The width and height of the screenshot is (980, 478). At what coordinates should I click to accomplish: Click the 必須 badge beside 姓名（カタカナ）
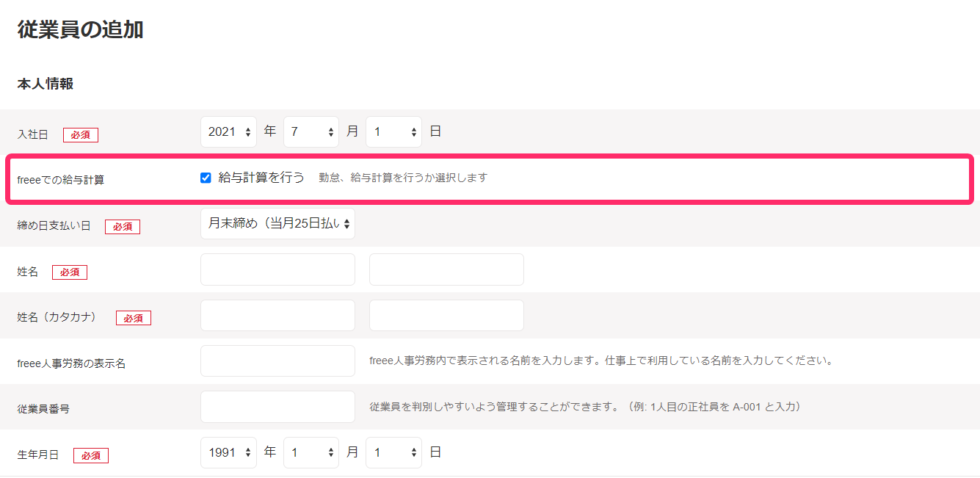tap(134, 318)
